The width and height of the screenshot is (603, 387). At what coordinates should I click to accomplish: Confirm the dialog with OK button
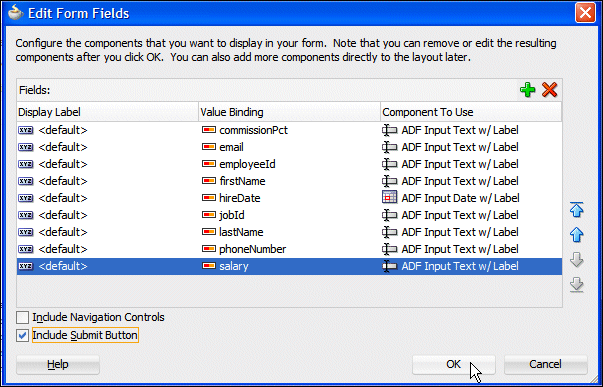pyautogui.click(x=454, y=364)
